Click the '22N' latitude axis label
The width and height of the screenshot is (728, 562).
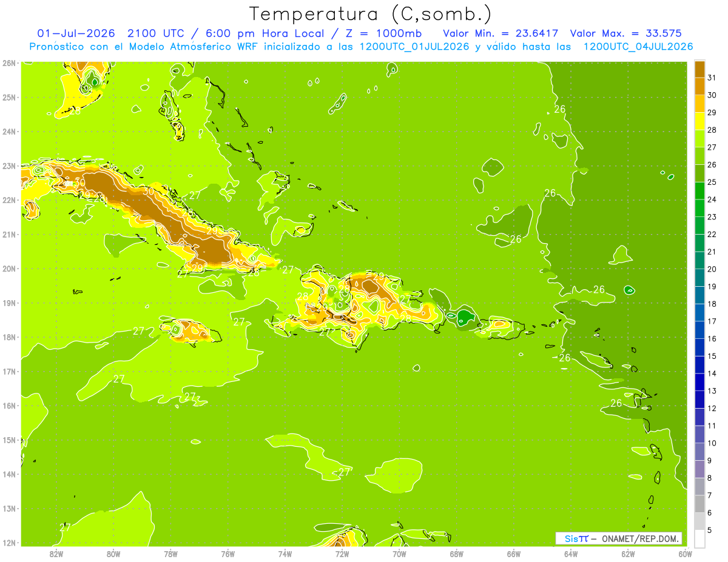pos(8,200)
